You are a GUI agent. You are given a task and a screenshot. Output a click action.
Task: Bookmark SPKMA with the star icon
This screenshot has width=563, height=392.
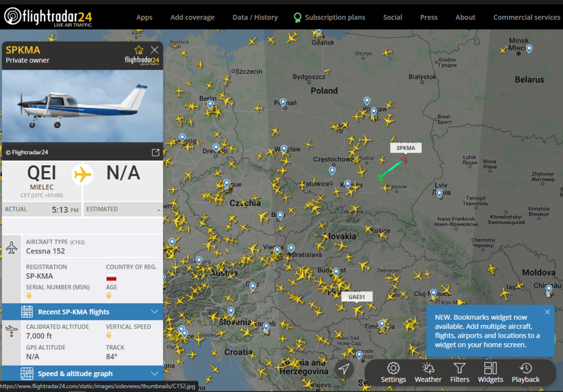tap(138, 50)
